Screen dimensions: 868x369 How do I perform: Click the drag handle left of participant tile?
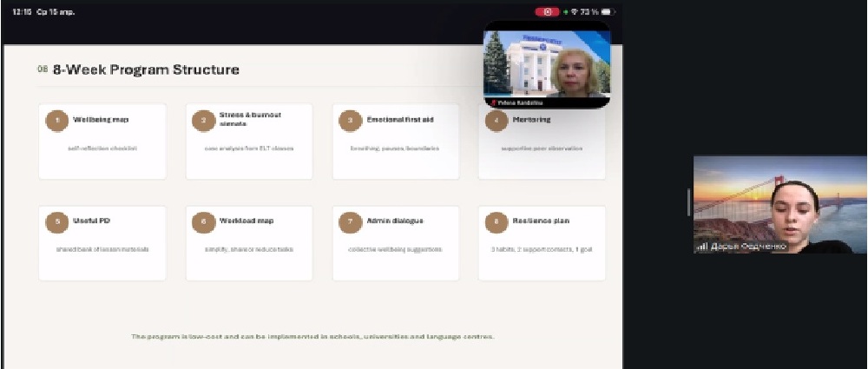coord(688,202)
